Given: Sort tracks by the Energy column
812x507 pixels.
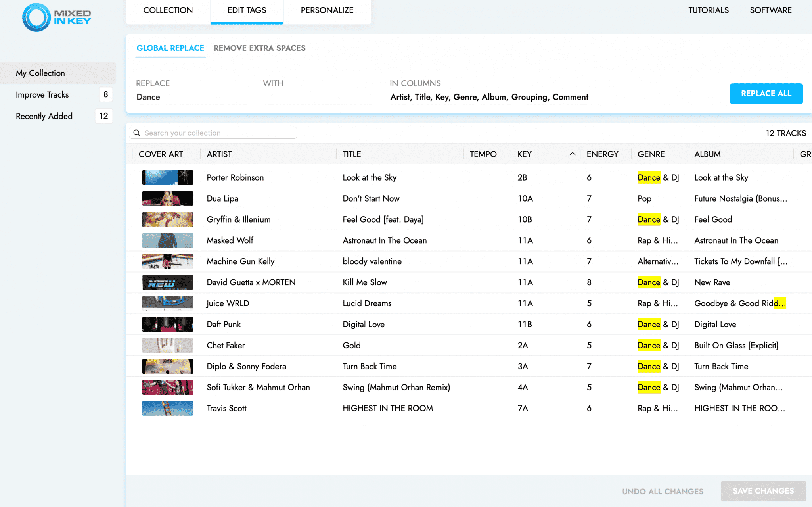Looking at the screenshot, I should (602, 154).
